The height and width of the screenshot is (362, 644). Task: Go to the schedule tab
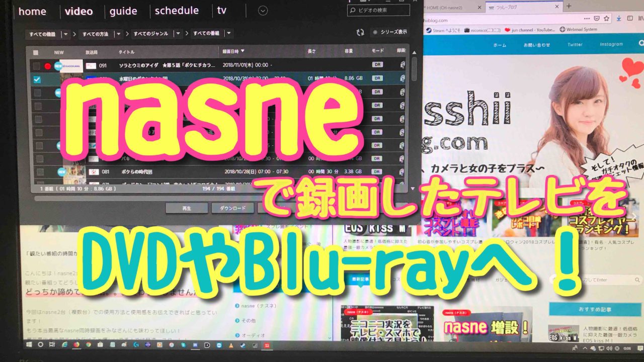(177, 11)
